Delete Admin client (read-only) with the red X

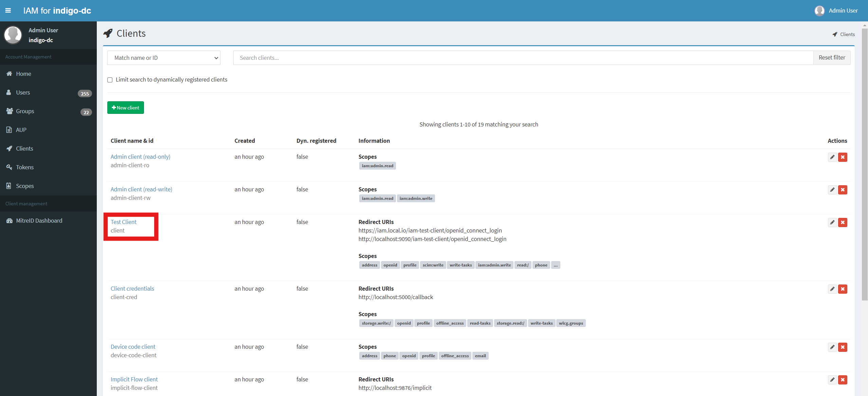pyautogui.click(x=843, y=157)
